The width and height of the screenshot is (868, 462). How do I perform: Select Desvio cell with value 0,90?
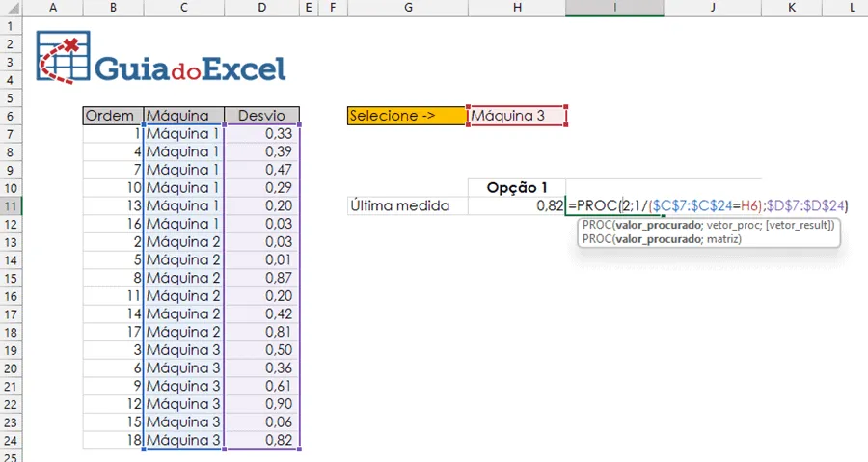pos(261,404)
